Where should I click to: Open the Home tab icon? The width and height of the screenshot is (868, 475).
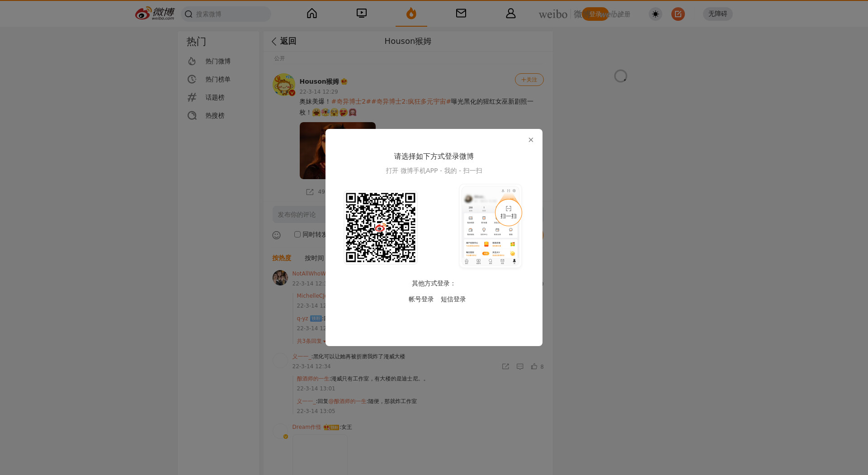[312, 14]
